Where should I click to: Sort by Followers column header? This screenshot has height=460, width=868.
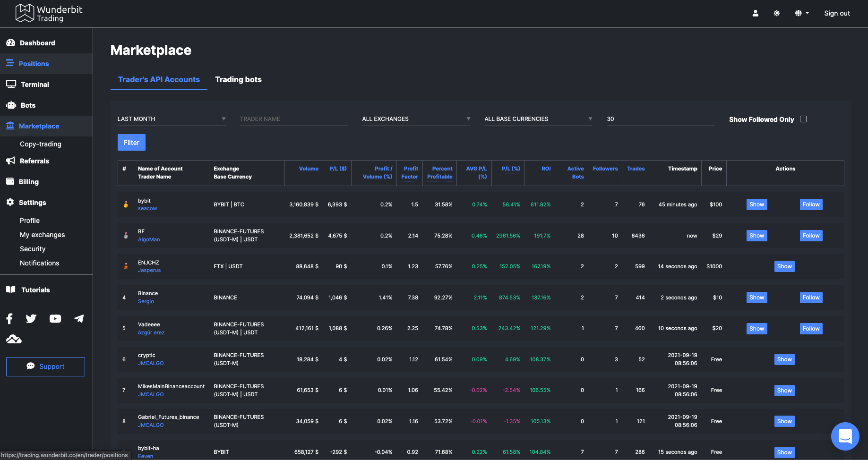605,169
